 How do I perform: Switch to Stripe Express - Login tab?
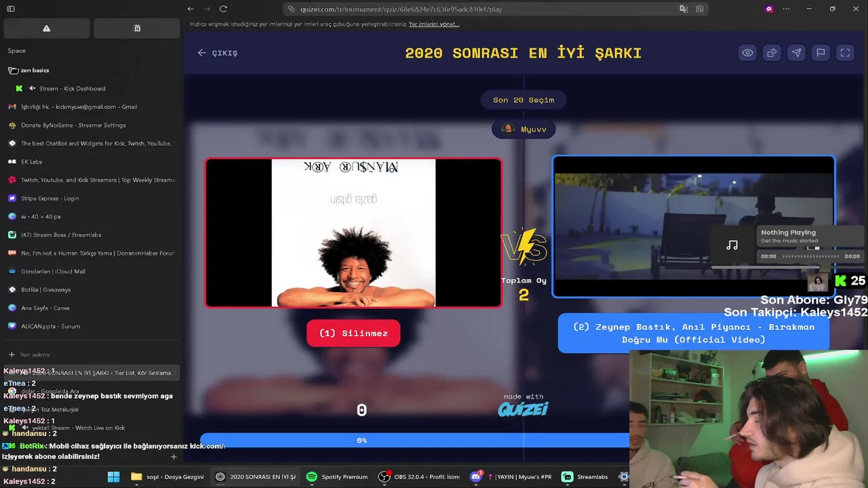[93, 199]
